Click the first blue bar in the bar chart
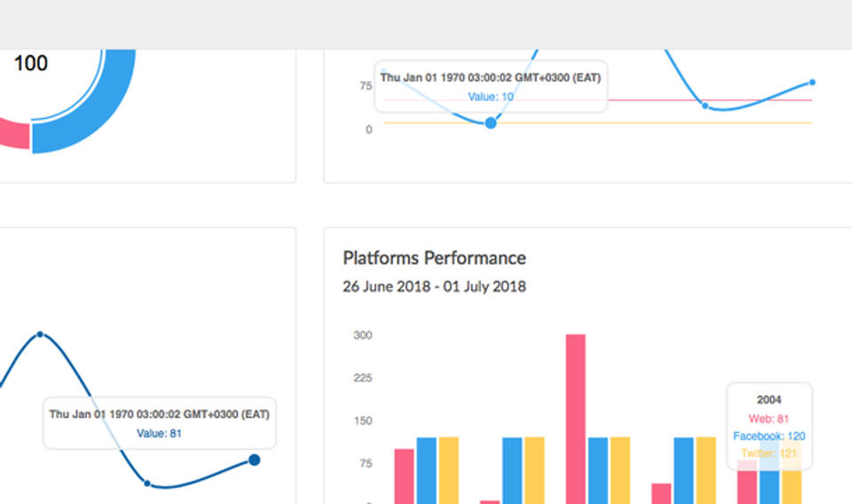852x504 pixels. click(427, 470)
